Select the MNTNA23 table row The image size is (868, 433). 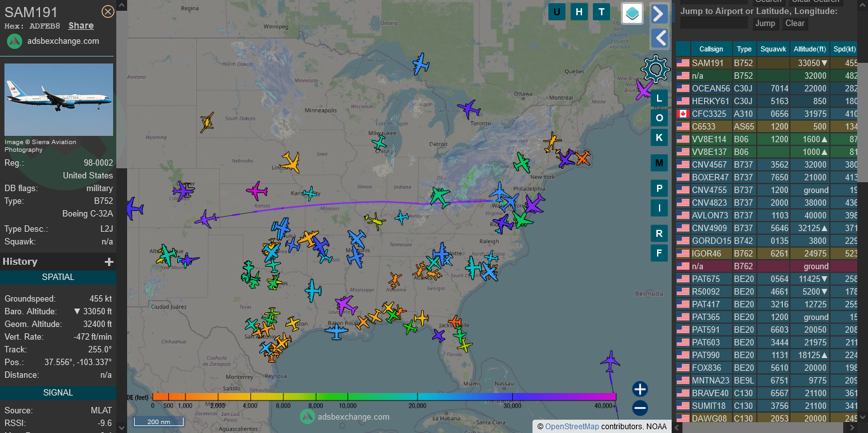pyautogui.click(x=767, y=380)
